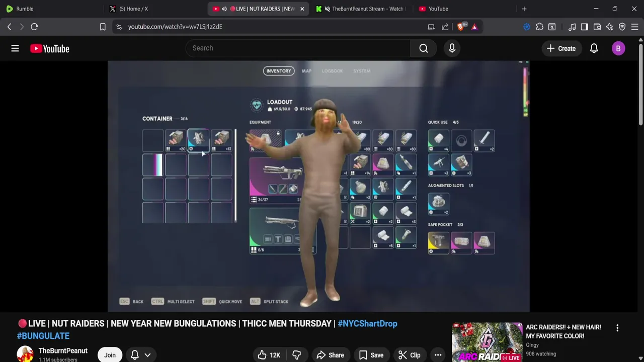Open the extensions puzzle-piece menu
The height and width of the screenshot is (362, 644).
[539, 27]
